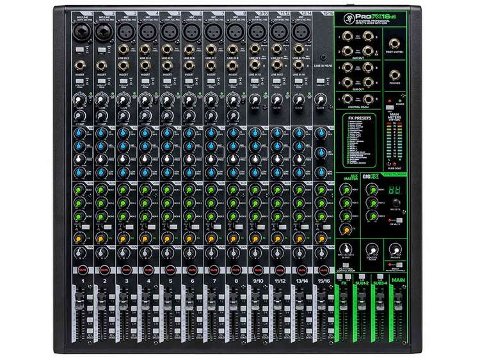The width and height of the screenshot is (480, 360).
Task: Click the Mackie running man logo
Action: pyautogui.click(x=348, y=18)
